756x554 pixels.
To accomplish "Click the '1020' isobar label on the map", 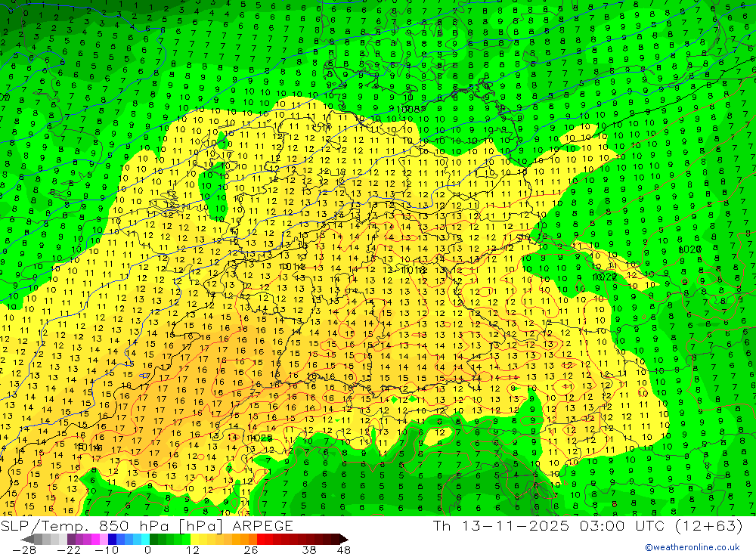I will pos(689,249).
